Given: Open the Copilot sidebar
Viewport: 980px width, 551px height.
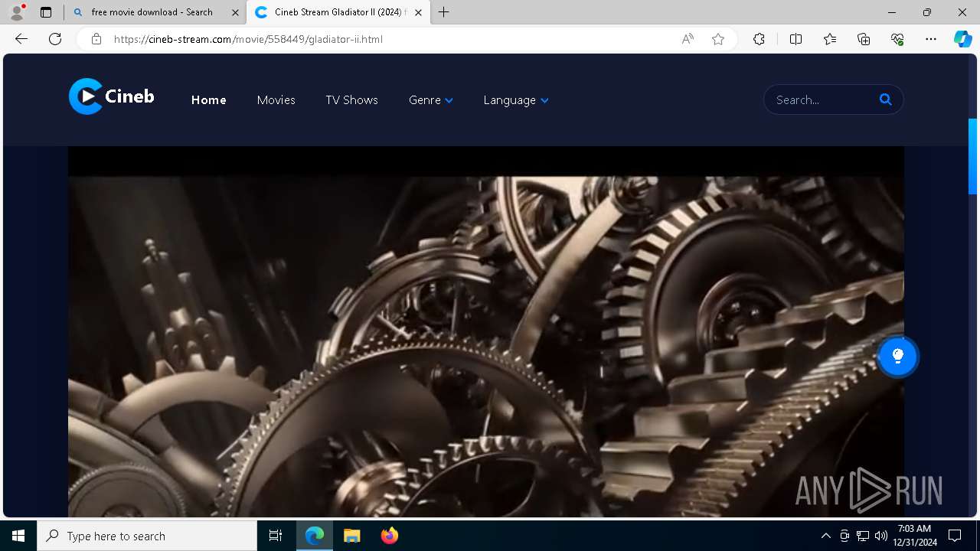Looking at the screenshot, I should tap(962, 39).
